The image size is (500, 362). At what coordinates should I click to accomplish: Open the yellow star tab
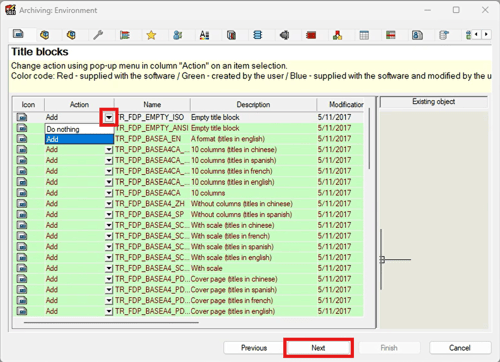(x=151, y=35)
